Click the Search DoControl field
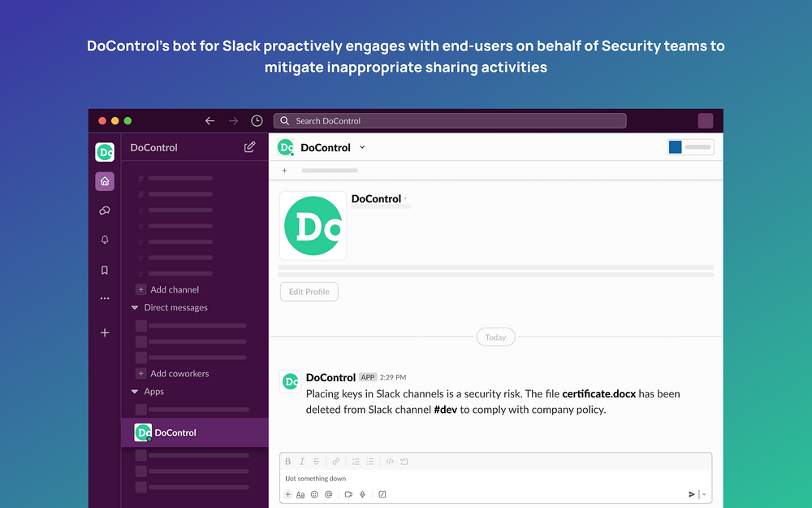The image size is (812, 508). coord(450,121)
